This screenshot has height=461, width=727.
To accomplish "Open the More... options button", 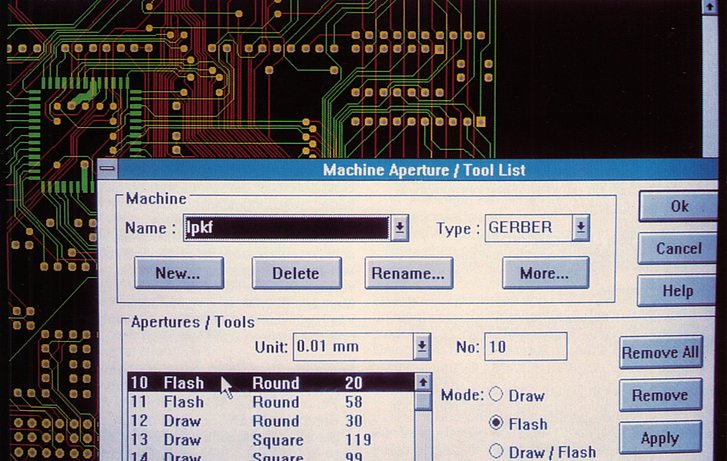I will tap(545, 273).
